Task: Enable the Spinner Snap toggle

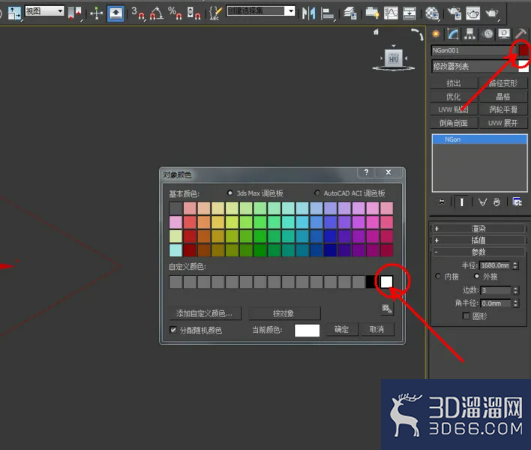Action: (193, 13)
